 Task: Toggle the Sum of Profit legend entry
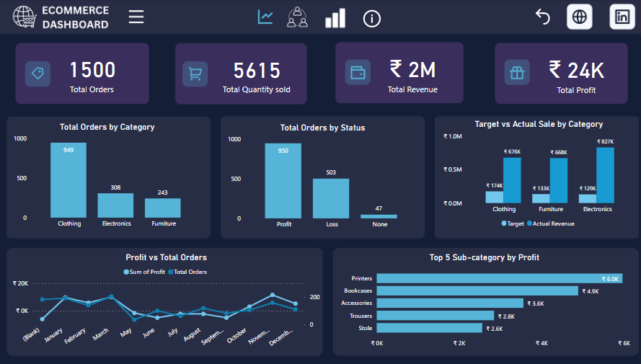(x=146, y=272)
